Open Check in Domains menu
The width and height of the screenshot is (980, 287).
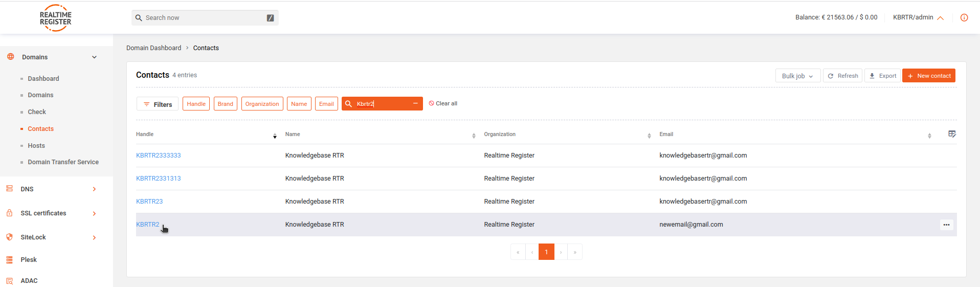click(x=37, y=112)
